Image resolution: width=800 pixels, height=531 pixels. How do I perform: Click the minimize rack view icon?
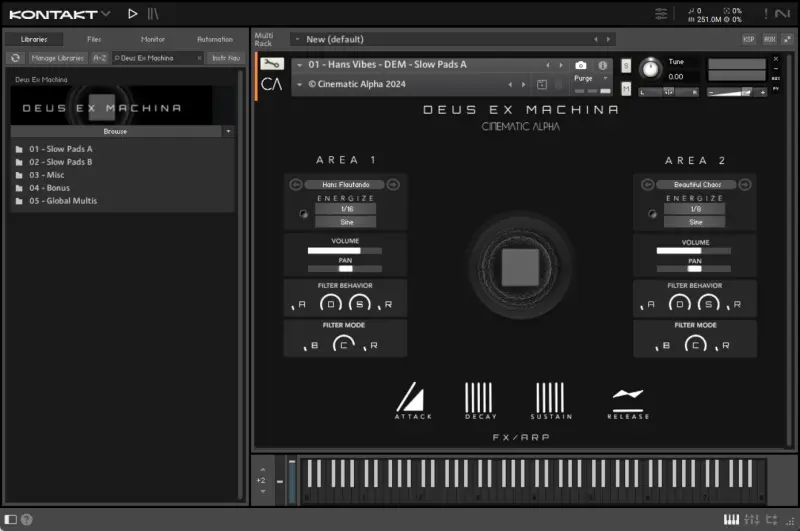pos(788,39)
